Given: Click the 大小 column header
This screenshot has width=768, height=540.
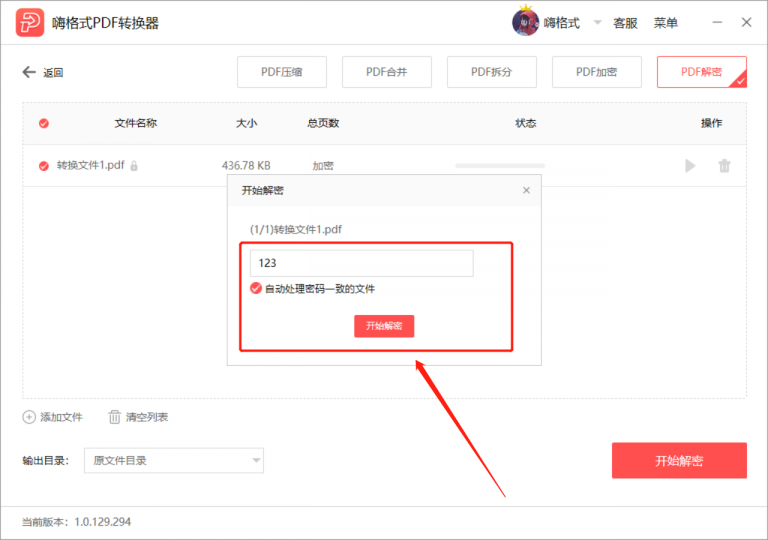Looking at the screenshot, I should (246, 123).
